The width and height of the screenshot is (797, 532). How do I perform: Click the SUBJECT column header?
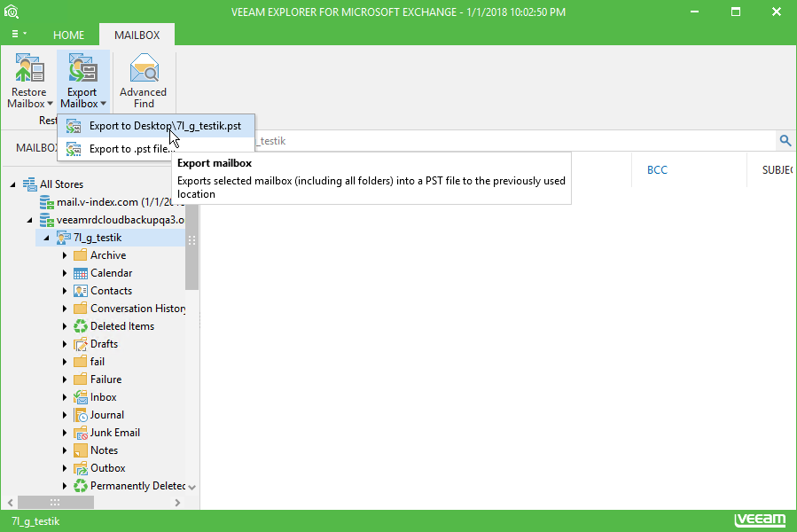777,170
